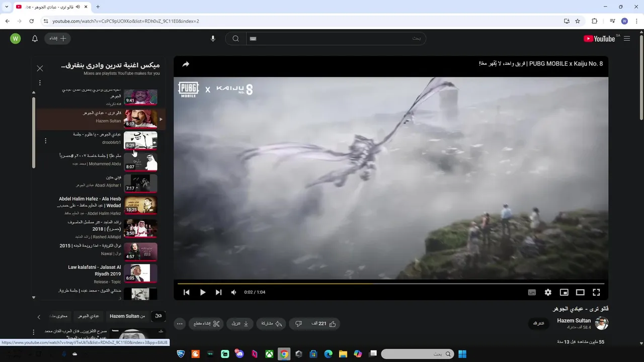Open Hazem Sultan channel avatar
Screen dimensions: 644x362
click(601, 323)
